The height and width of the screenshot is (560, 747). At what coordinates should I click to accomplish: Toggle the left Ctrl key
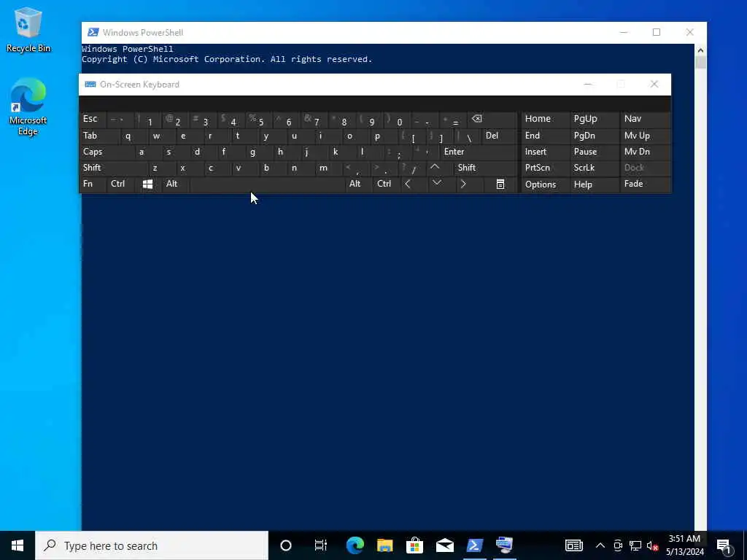(120, 184)
